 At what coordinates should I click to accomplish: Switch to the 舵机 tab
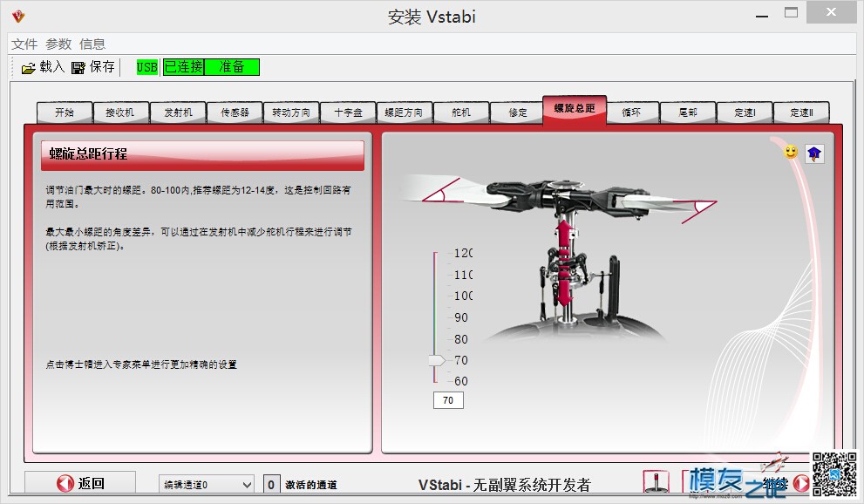(461, 112)
